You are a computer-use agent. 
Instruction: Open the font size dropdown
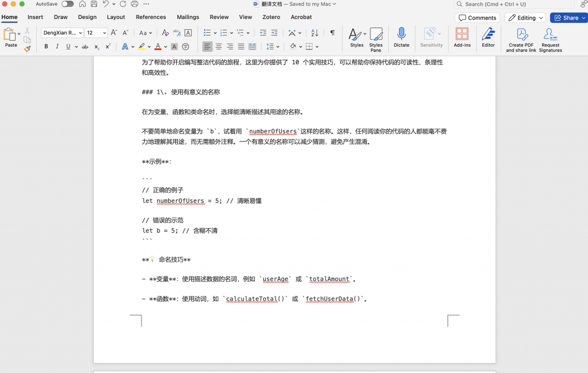click(x=105, y=33)
